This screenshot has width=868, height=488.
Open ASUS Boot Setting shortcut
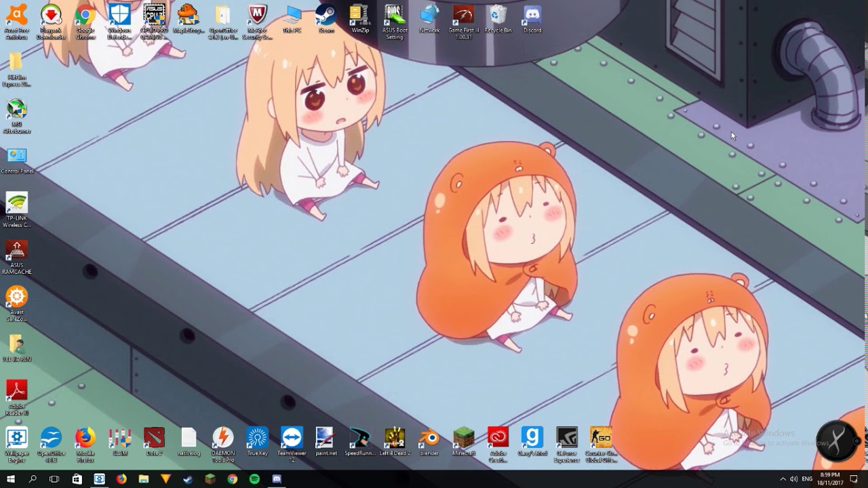pyautogui.click(x=395, y=21)
